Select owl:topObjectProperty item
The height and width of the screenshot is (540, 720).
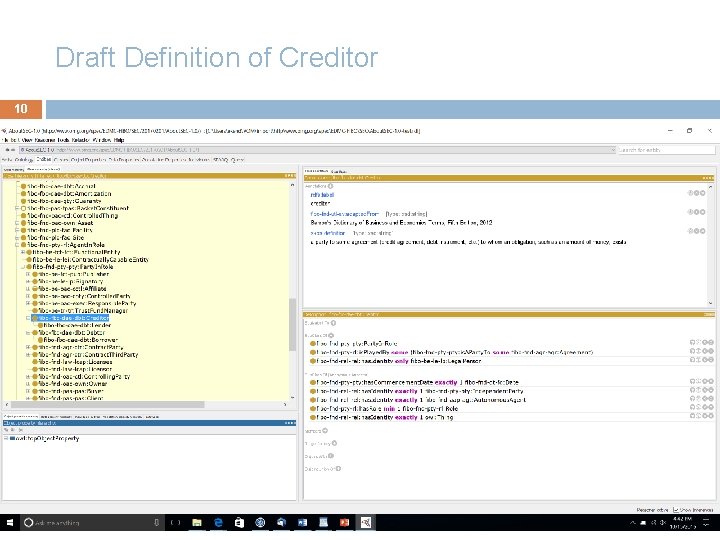pos(47,439)
